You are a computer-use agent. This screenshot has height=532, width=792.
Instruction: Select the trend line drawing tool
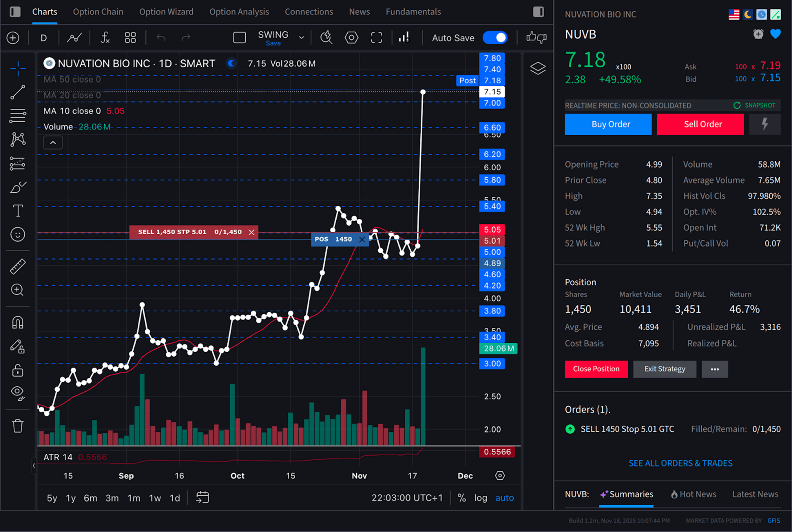[18, 92]
